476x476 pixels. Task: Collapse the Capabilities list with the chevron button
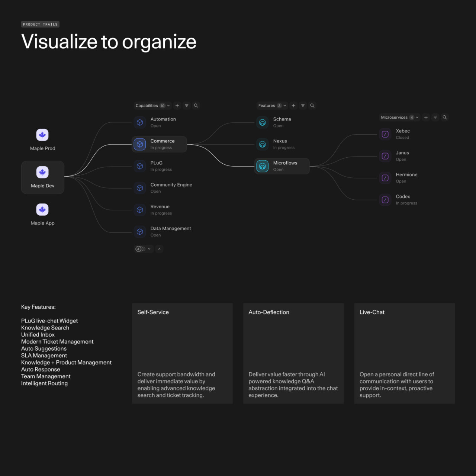point(159,249)
